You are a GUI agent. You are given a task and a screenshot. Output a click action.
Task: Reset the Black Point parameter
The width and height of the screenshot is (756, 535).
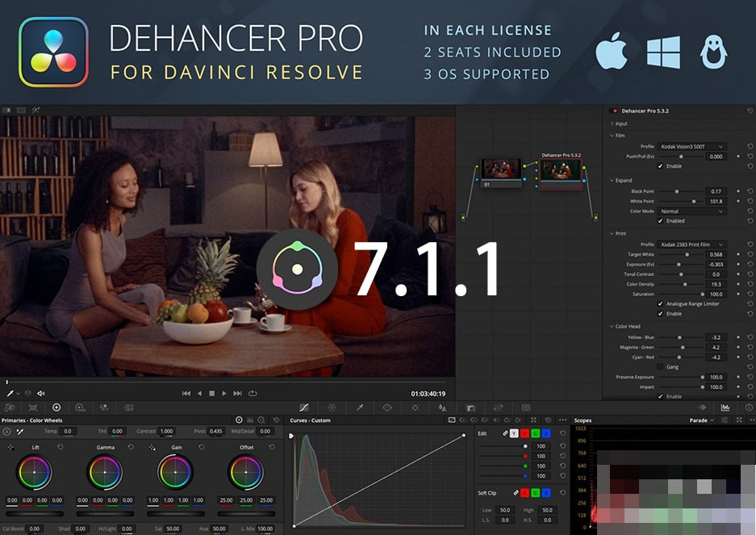tap(750, 191)
